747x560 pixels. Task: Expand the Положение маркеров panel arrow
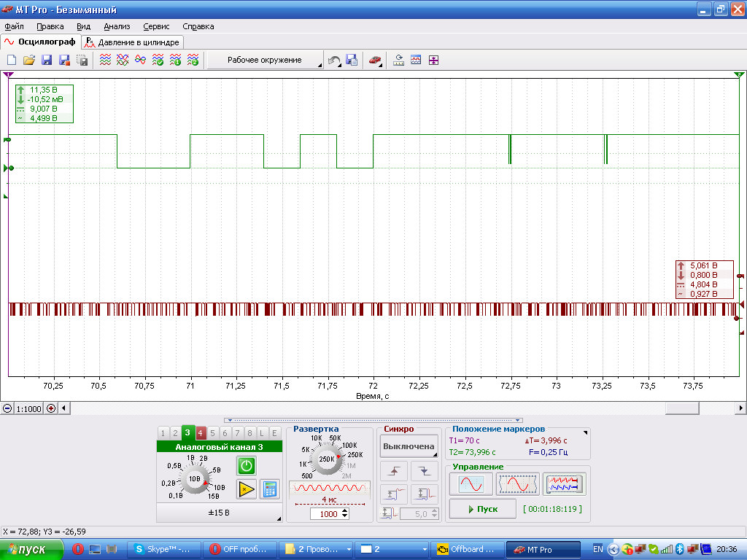click(585, 432)
